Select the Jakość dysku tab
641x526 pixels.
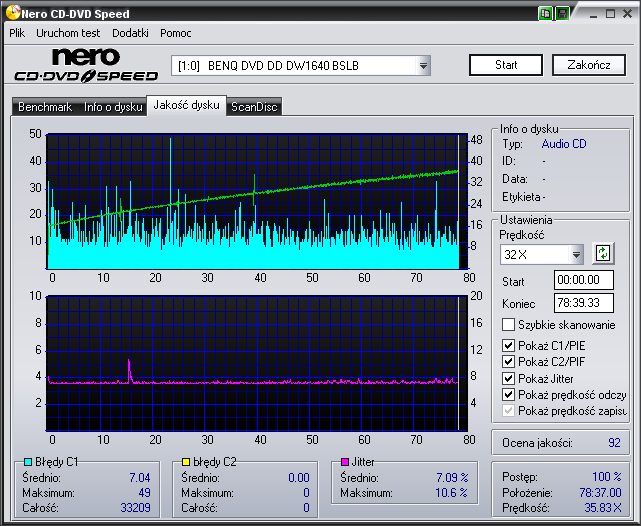(186, 105)
